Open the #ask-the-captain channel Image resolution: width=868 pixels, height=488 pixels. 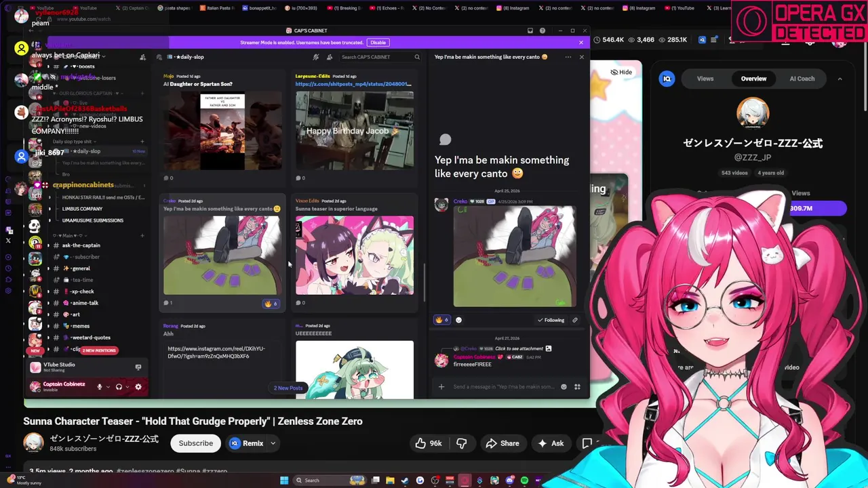point(81,245)
